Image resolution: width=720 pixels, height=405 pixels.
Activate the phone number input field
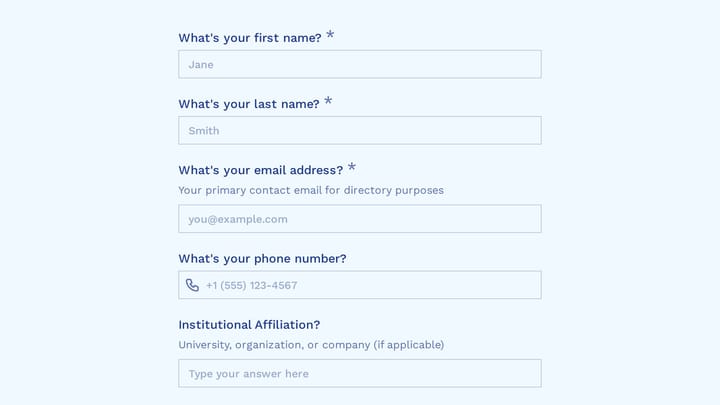[x=360, y=285]
